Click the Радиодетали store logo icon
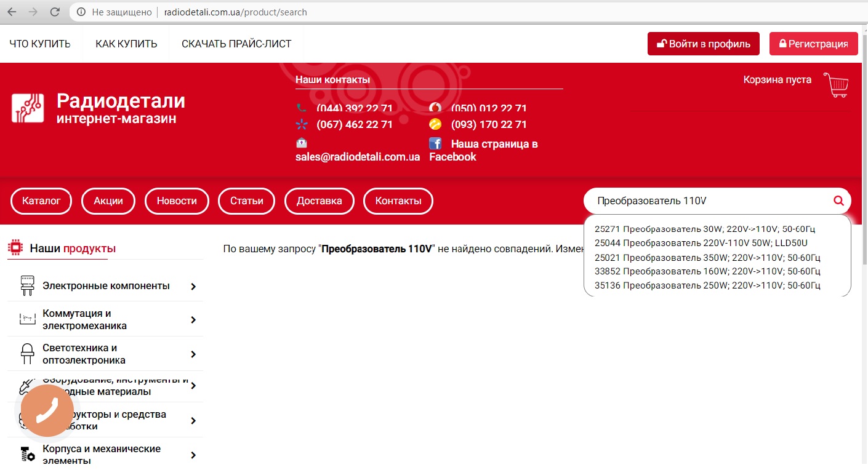 [x=28, y=108]
